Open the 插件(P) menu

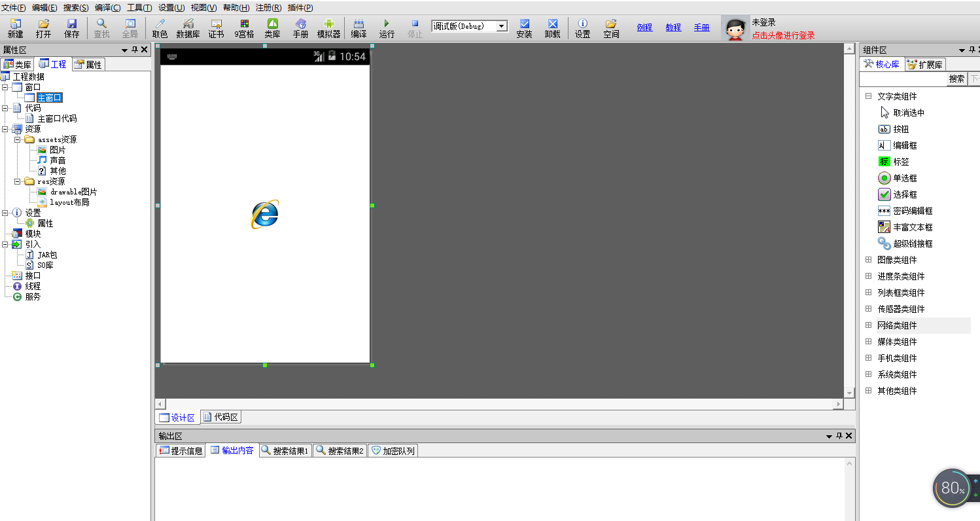300,8
